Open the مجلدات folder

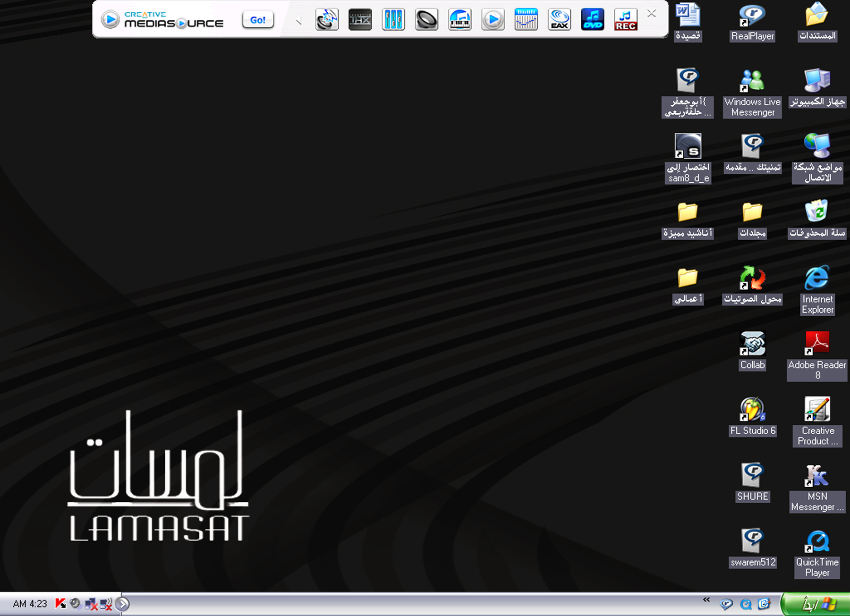[752, 220]
